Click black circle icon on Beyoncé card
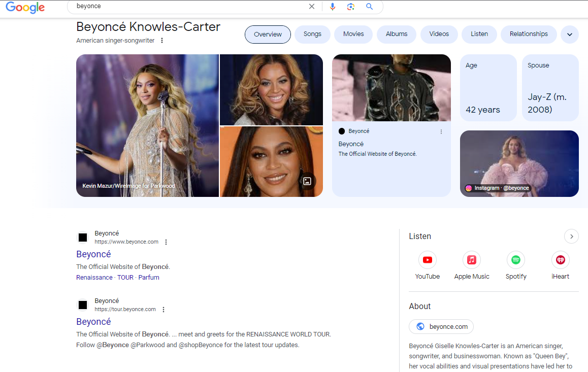 pos(342,131)
